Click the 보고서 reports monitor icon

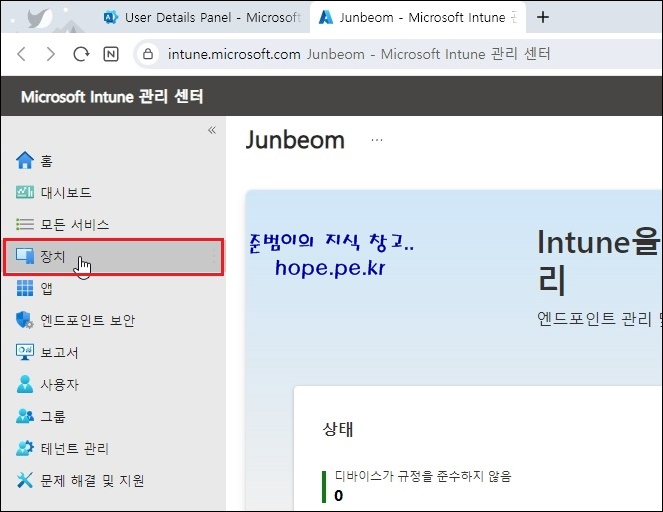(x=25, y=352)
